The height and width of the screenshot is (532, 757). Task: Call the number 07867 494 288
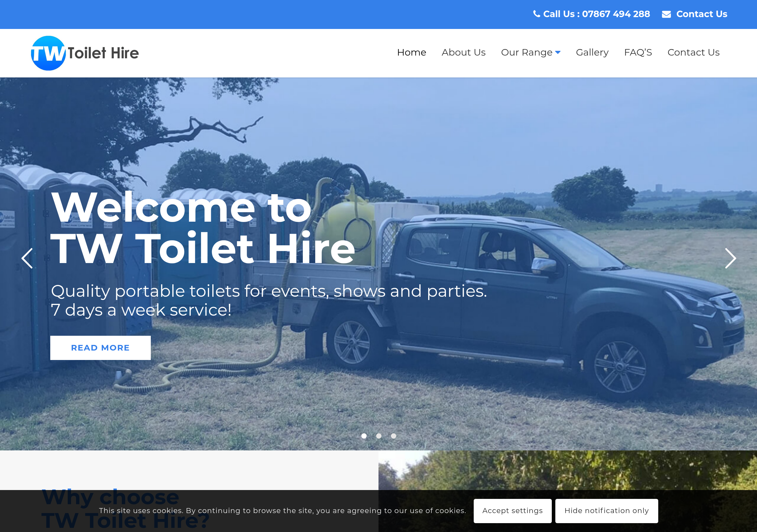(616, 14)
